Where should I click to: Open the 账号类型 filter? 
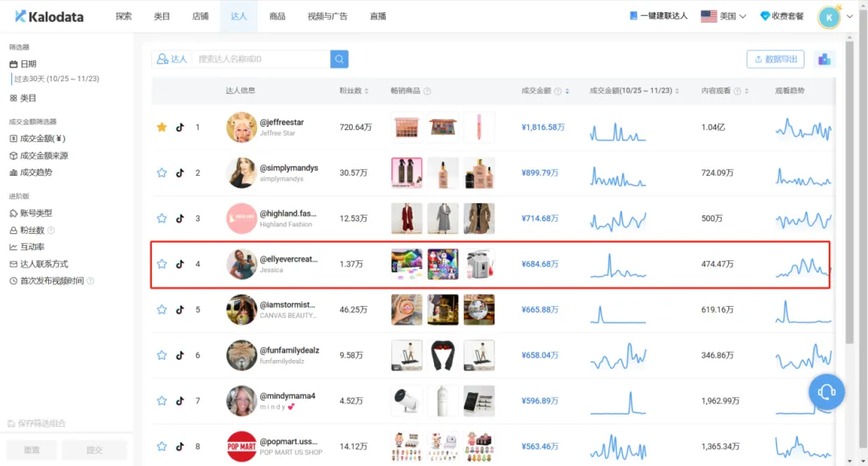click(31, 213)
